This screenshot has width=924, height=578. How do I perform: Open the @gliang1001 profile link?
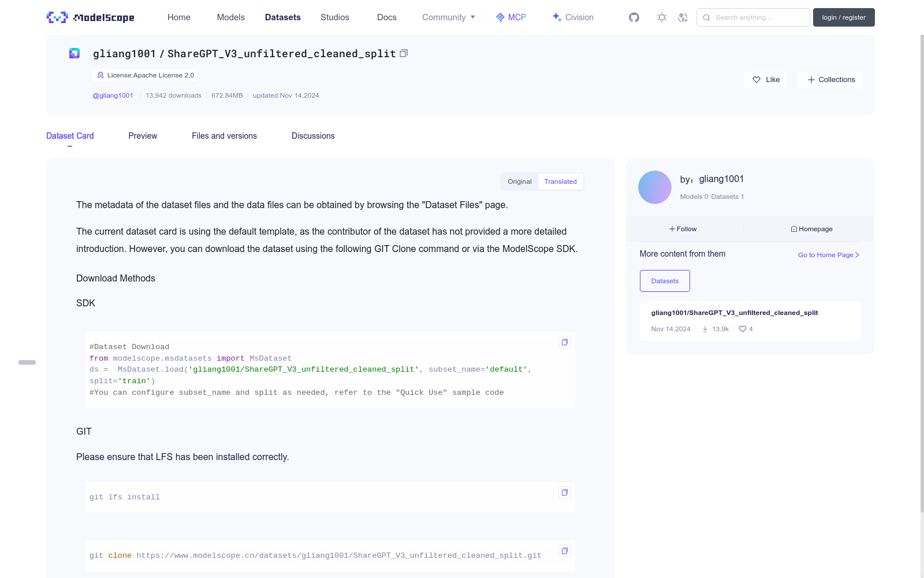click(113, 95)
